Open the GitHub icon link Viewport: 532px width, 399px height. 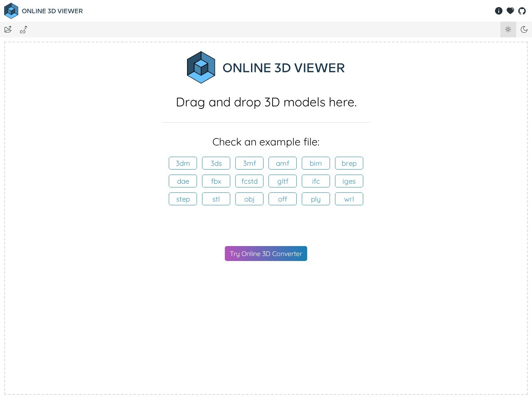[x=522, y=11]
